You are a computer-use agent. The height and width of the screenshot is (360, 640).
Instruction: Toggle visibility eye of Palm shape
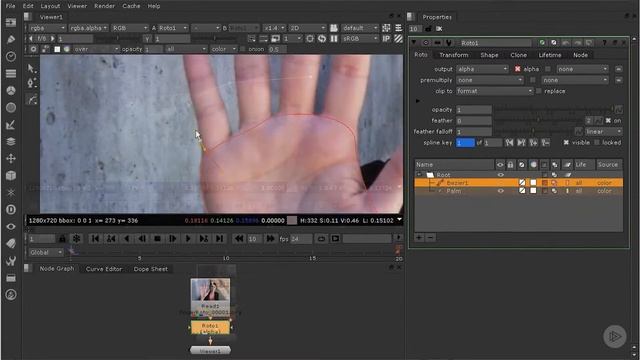[x=500, y=191]
